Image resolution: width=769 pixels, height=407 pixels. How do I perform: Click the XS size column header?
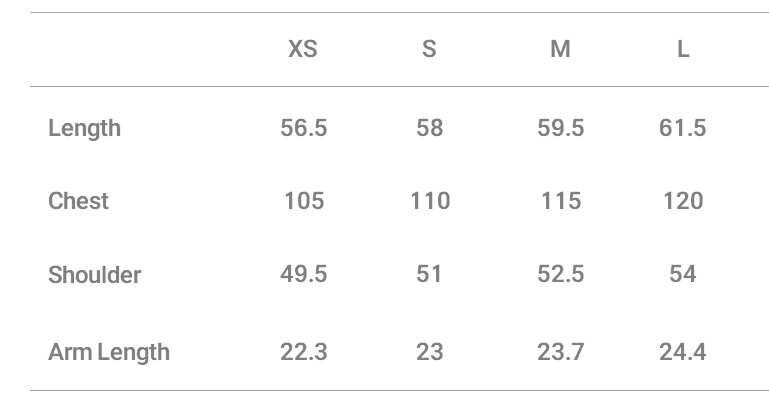[x=303, y=49]
